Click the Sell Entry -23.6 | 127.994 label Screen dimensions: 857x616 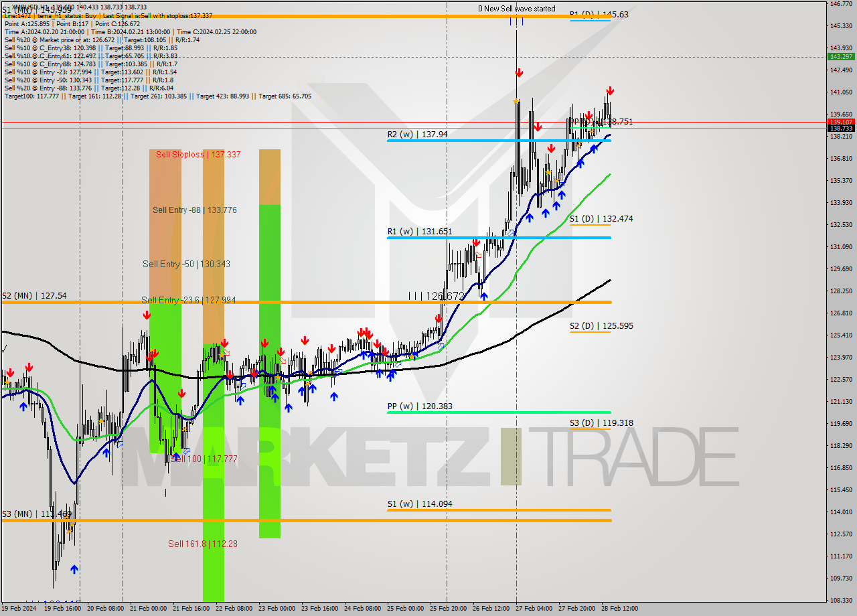(x=188, y=301)
